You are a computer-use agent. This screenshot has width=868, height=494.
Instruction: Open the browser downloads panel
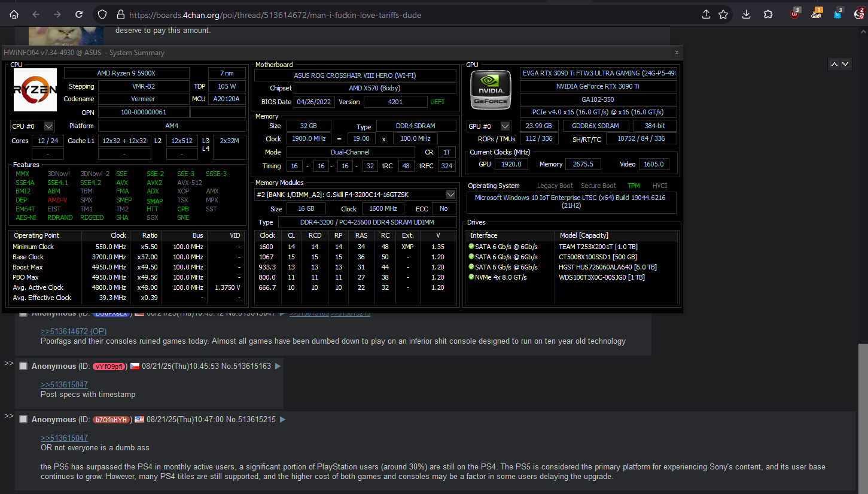[747, 14]
